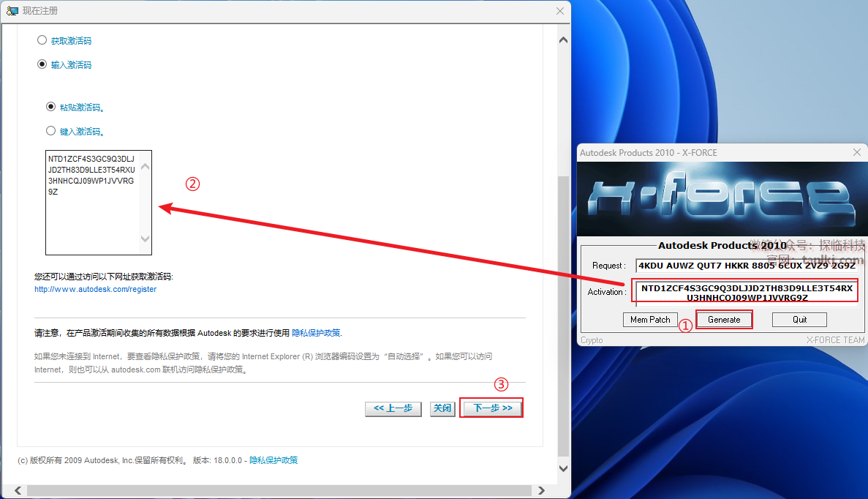The height and width of the screenshot is (499, 868).
Task: Click the page's vertical scrollbar up arrow
Action: (564, 40)
